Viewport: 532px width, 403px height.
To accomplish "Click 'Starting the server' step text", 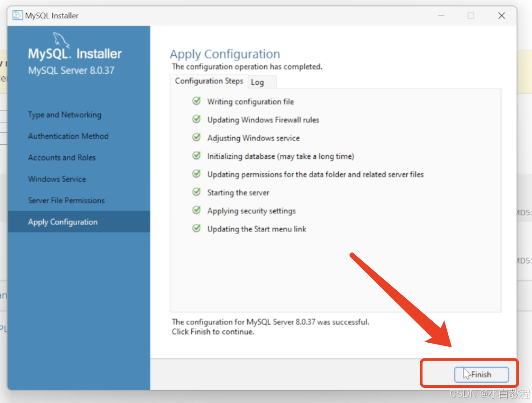I will [x=238, y=193].
